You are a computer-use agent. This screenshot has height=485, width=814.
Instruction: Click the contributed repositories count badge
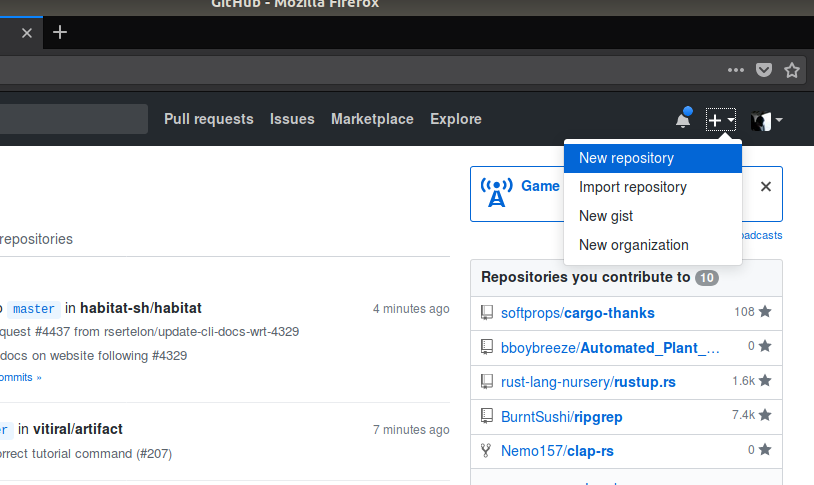707,278
